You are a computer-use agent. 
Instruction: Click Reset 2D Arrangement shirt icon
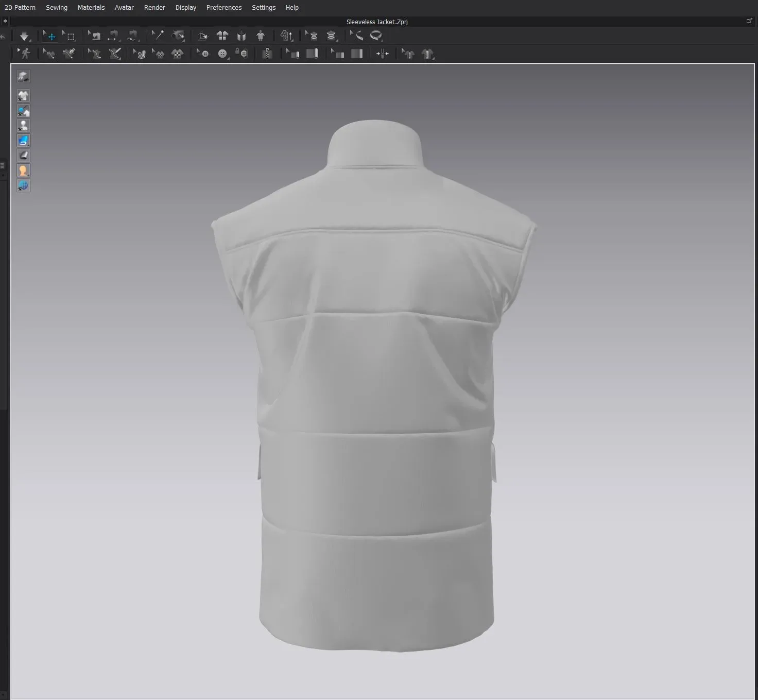(222, 36)
